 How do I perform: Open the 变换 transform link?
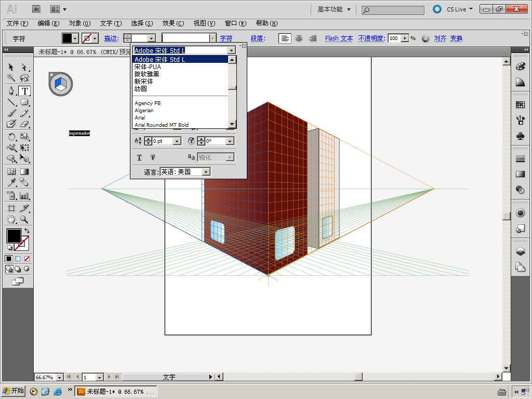click(x=456, y=38)
